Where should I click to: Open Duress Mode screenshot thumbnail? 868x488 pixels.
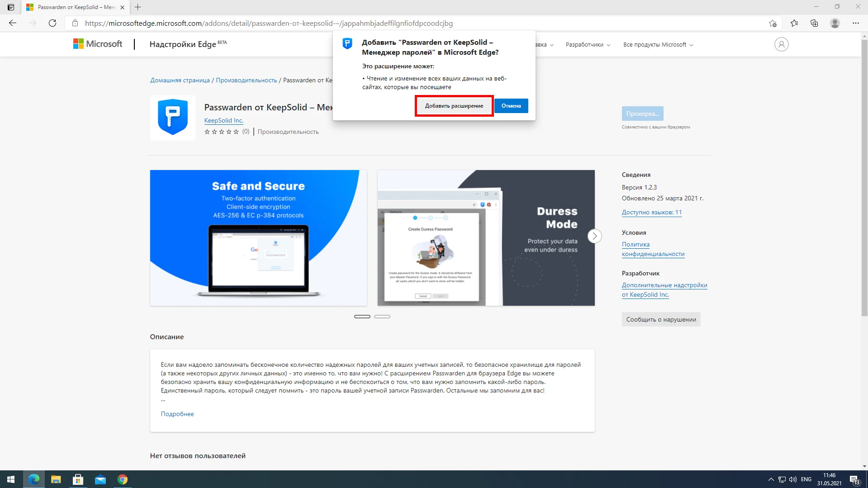[486, 238]
